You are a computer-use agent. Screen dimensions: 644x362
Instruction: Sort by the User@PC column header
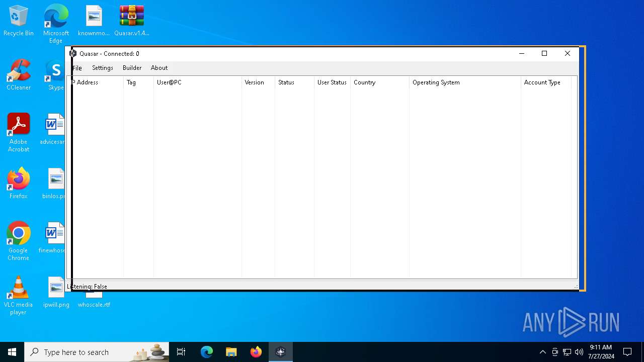point(198,82)
